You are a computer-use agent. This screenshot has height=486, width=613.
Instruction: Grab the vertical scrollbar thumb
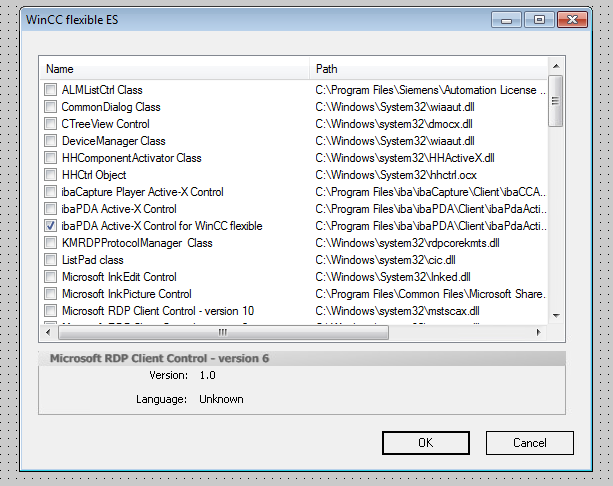pyautogui.click(x=556, y=101)
